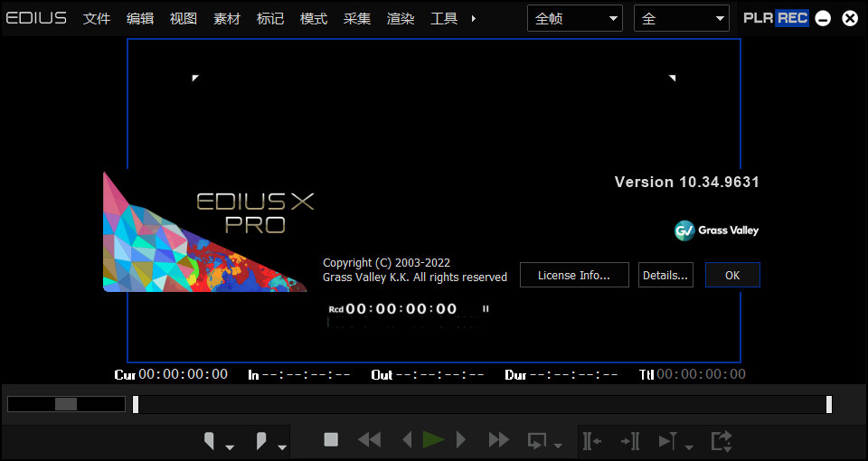Click the shuttle slider handle
The image size is (868, 461).
pos(66,404)
